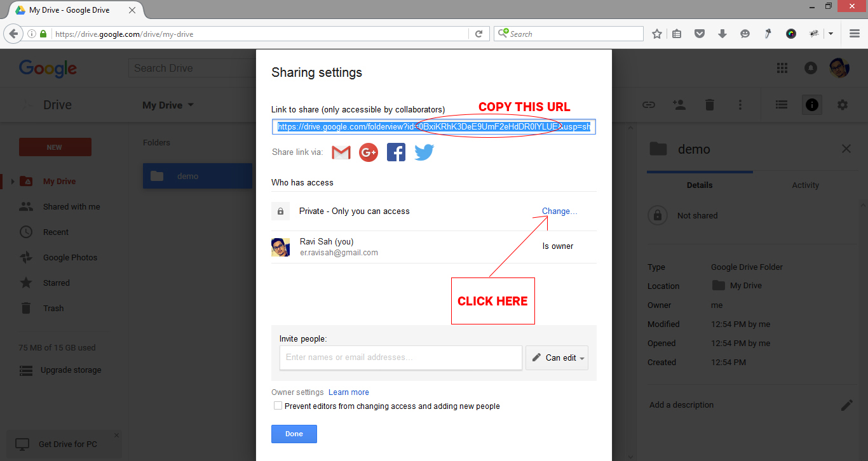Check Prevent editors from changing access
The height and width of the screenshot is (461, 868).
[x=278, y=405]
